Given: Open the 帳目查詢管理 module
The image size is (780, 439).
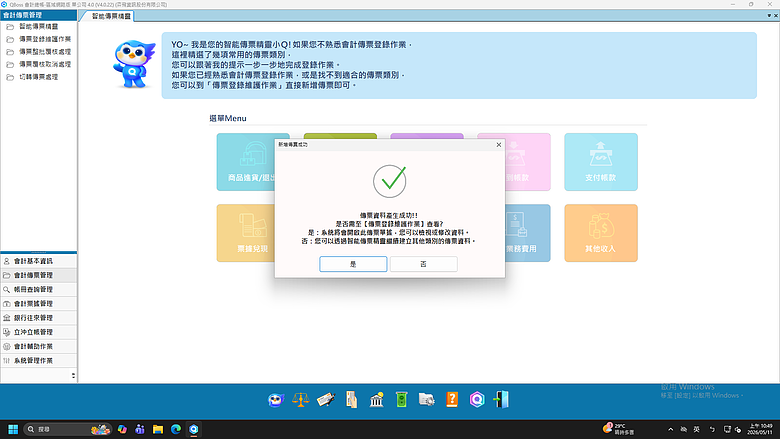Looking at the screenshot, I should [x=39, y=289].
